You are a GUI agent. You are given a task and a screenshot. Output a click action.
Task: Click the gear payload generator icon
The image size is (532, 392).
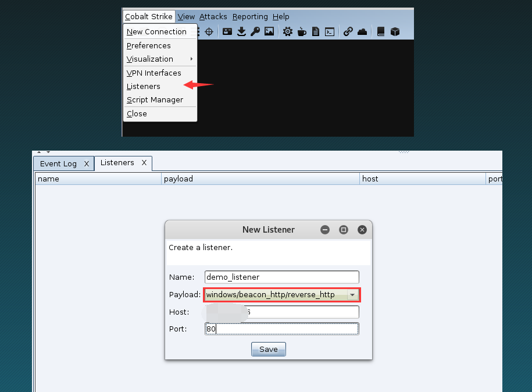click(288, 32)
